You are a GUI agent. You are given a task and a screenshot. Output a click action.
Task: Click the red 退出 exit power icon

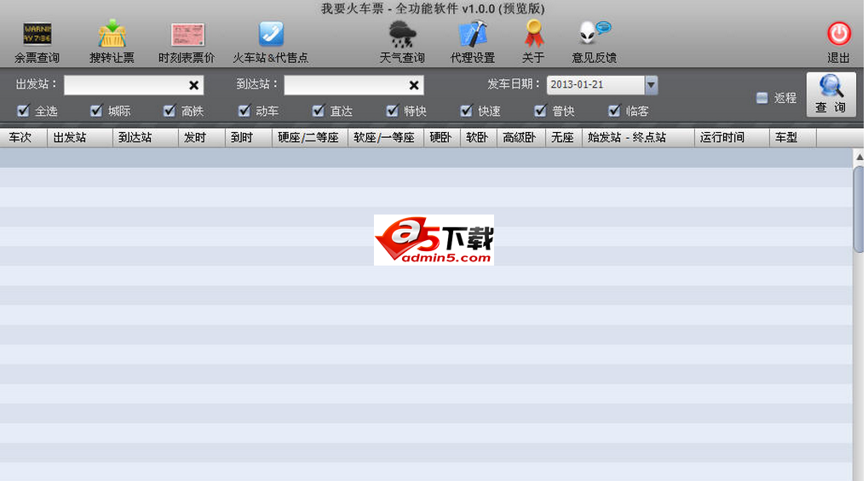[839, 35]
